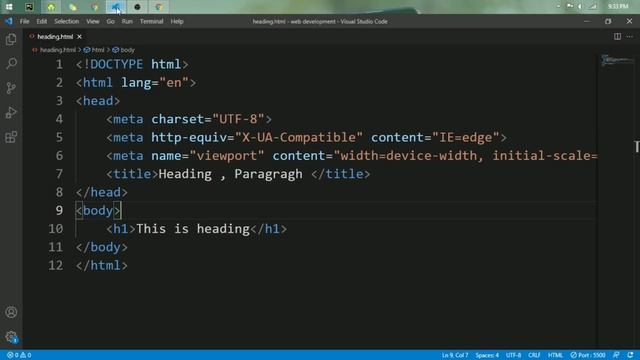Click the closing html tag on line 12
This screenshot has width=640, height=360.
[102, 266]
